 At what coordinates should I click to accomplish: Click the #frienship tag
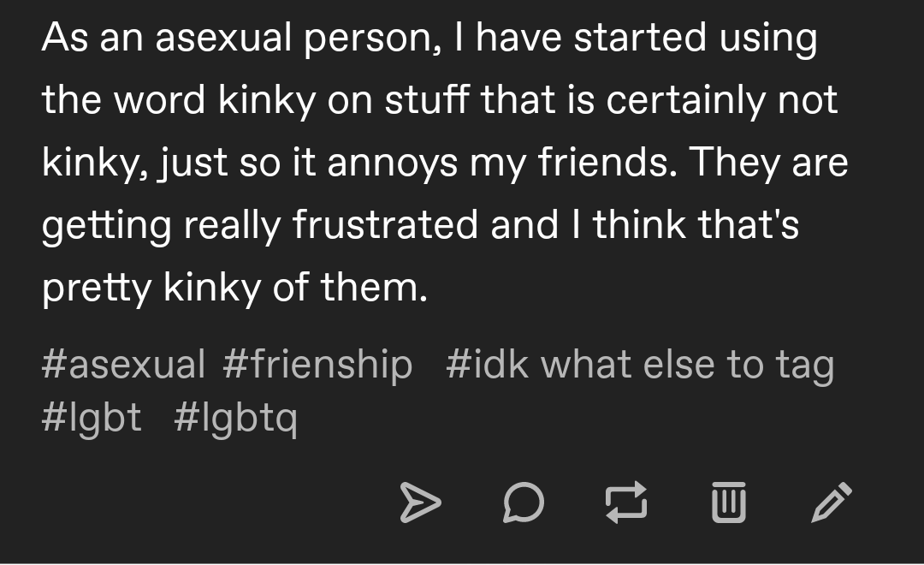pyautogui.click(x=318, y=363)
